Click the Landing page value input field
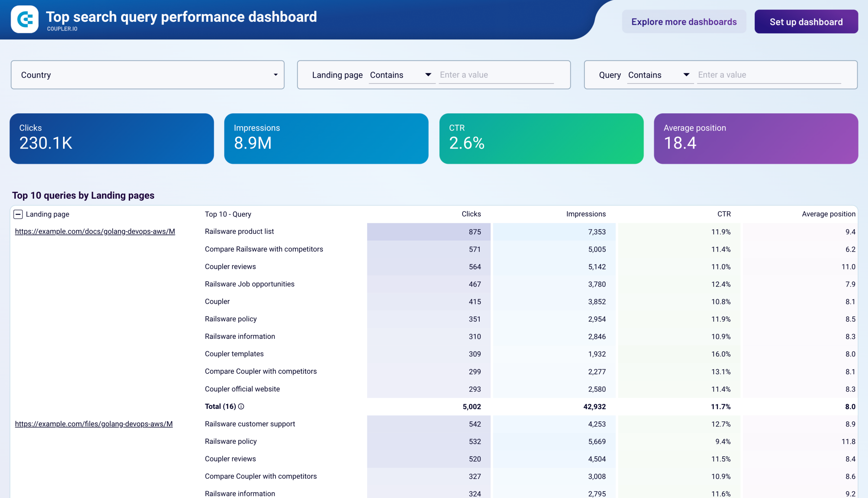 pyautogui.click(x=496, y=75)
